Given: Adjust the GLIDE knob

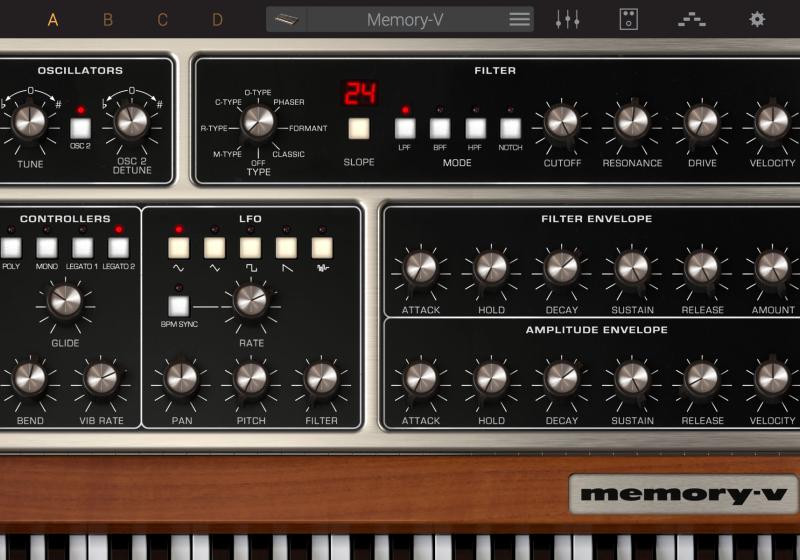Looking at the screenshot, I should pyautogui.click(x=65, y=300).
